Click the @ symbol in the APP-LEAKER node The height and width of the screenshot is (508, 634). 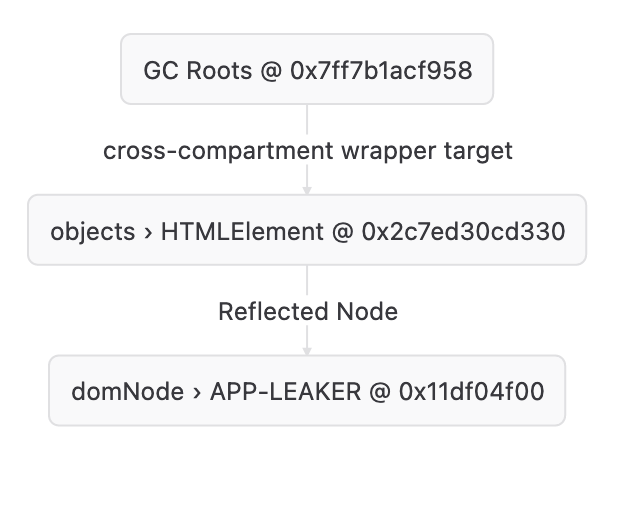380,392
